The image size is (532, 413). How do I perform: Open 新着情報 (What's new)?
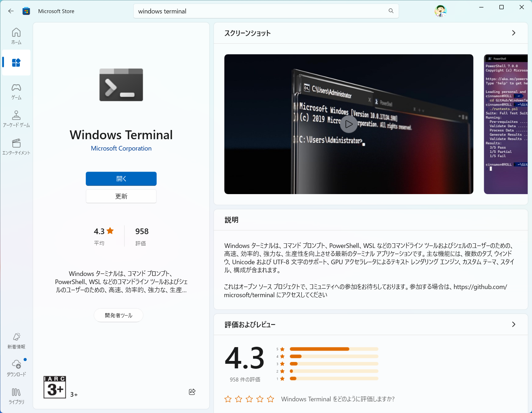(16, 341)
